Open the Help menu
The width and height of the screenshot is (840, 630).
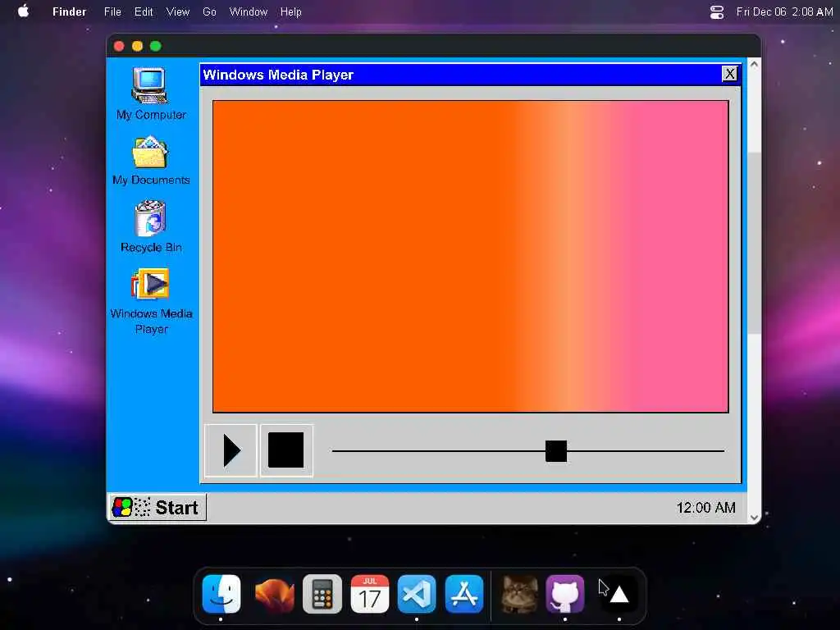pos(291,11)
